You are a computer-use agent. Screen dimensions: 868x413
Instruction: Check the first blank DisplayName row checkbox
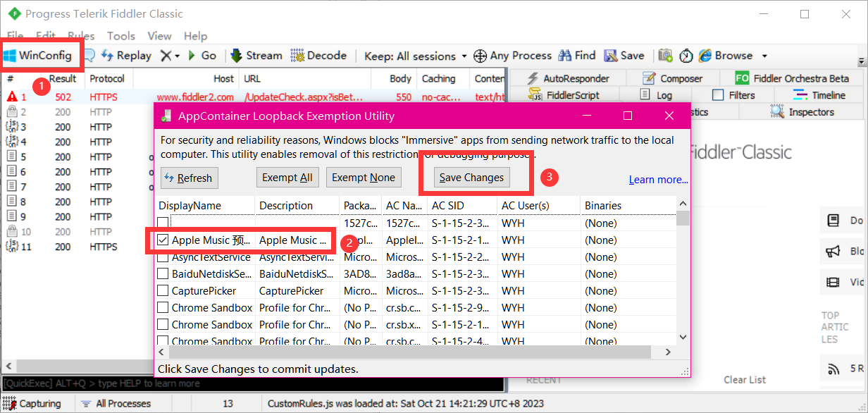[163, 223]
